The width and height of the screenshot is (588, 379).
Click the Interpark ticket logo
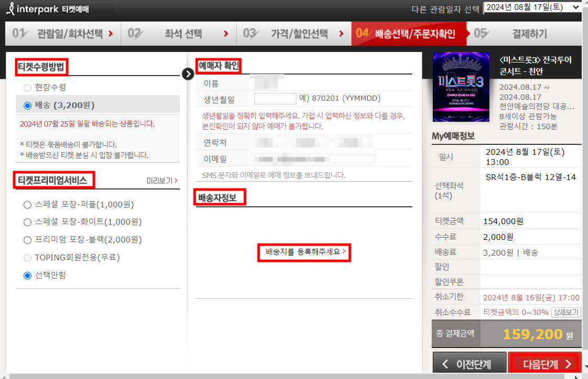pos(48,8)
